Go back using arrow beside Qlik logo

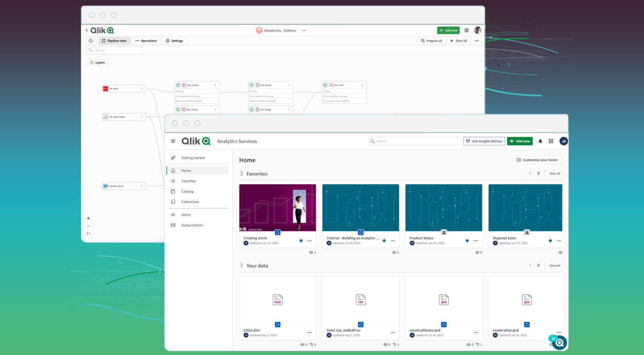[x=86, y=30]
